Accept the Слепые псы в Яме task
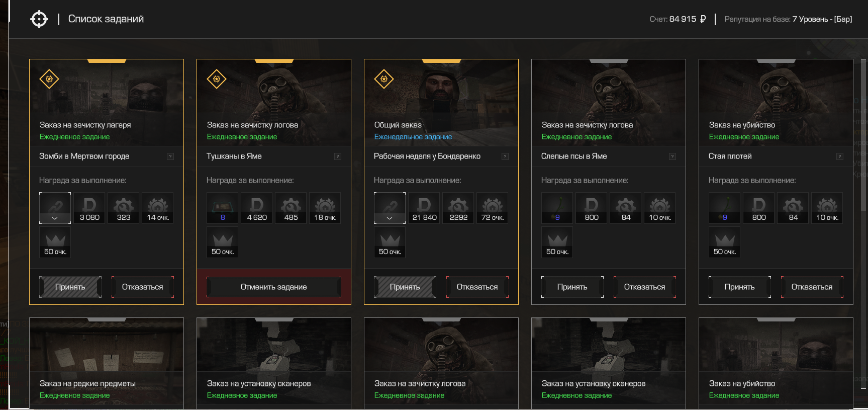This screenshot has height=410, width=868. [572, 287]
